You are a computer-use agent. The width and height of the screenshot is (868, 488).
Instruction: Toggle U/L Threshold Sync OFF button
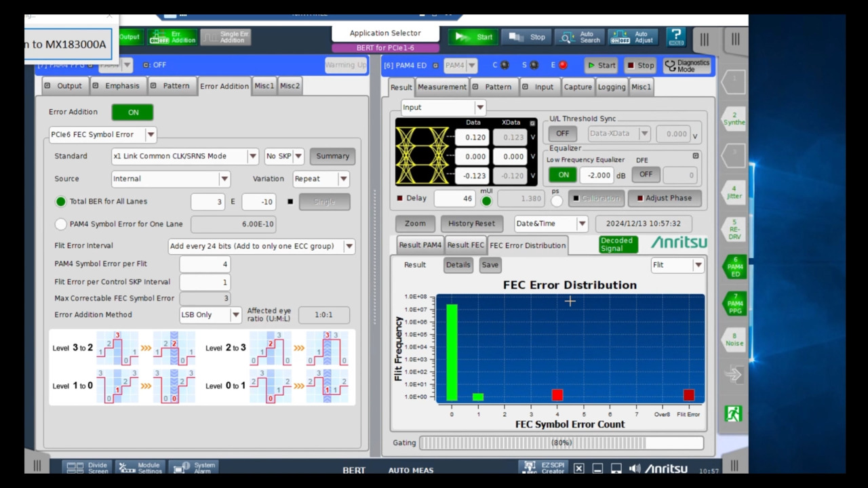tap(563, 134)
